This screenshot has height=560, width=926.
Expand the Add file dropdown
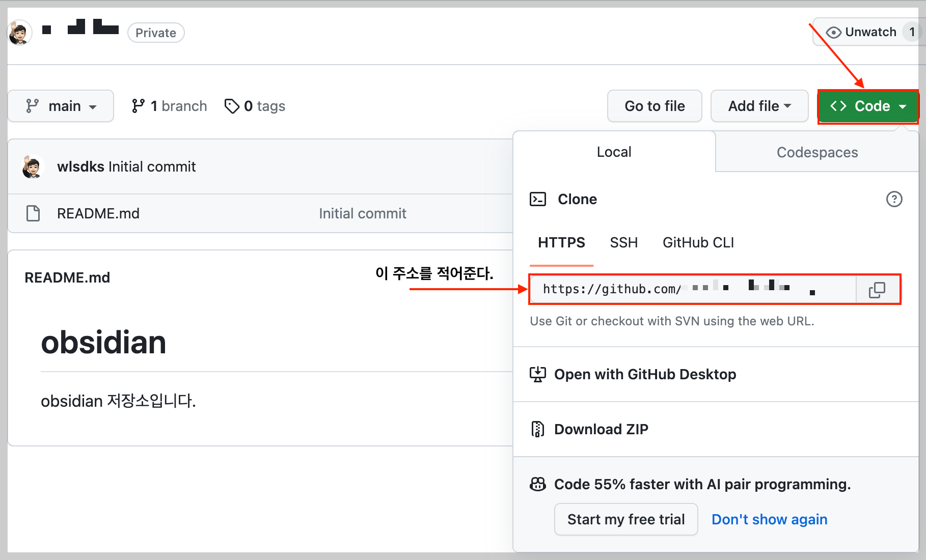click(x=759, y=106)
